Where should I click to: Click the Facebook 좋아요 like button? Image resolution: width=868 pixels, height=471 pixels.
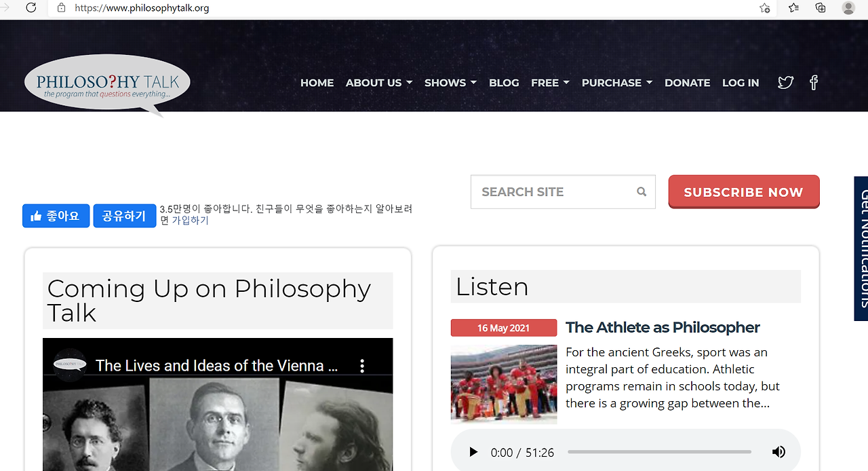56,216
